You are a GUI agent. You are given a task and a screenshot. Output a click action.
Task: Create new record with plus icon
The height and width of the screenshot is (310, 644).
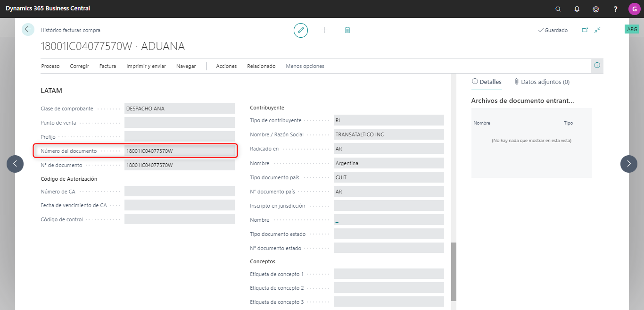coord(324,30)
